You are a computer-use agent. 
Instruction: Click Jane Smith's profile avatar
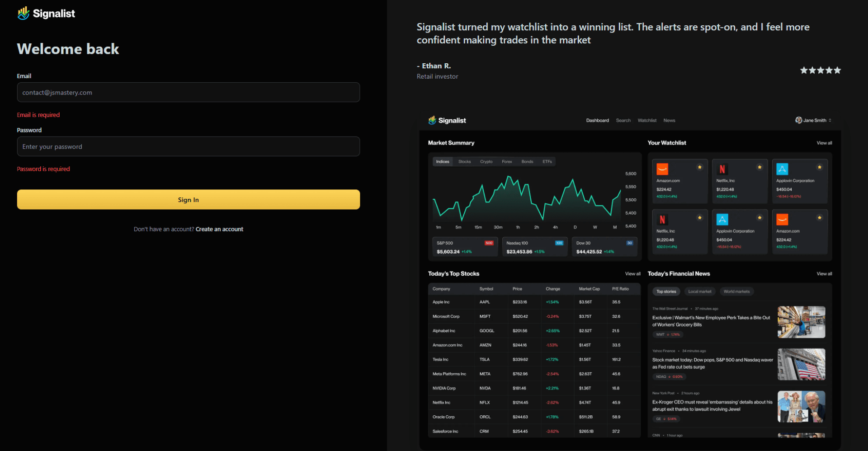(799, 120)
